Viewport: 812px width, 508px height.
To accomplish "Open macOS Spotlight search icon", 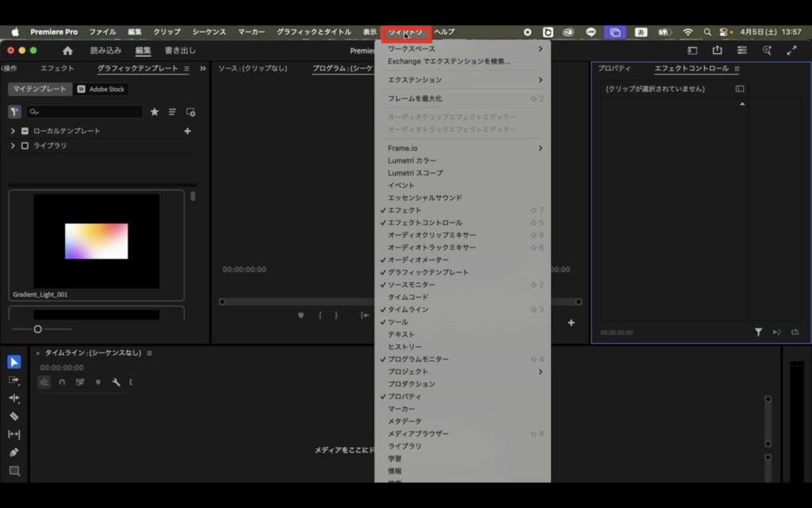I will (707, 32).
